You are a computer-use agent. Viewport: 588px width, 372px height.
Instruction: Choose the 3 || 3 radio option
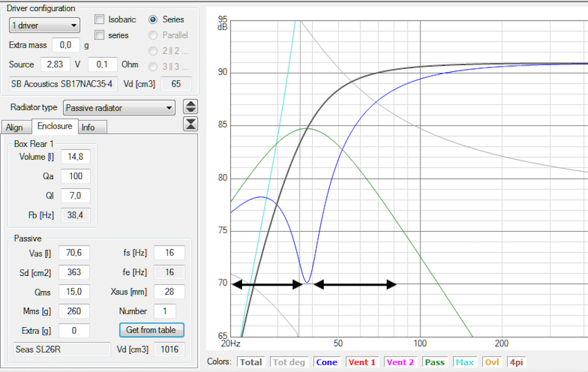(153, 67)
